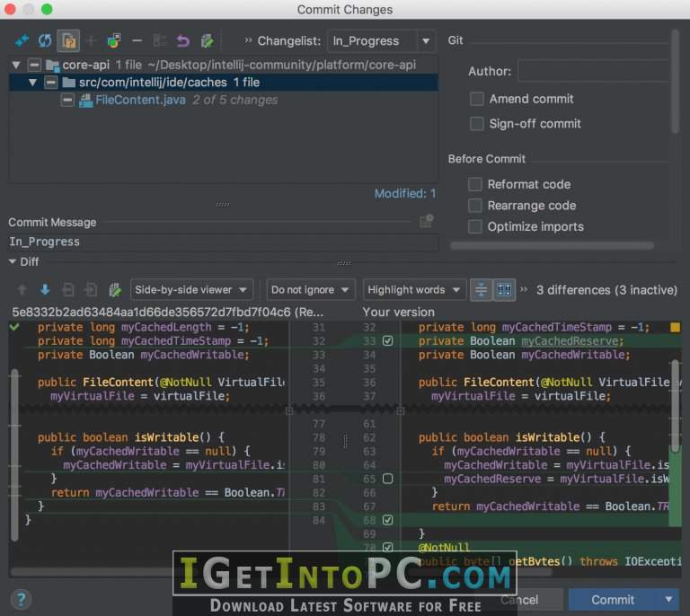The width and height of the screenshot is (690, 616).
Task: Uncheck the change checkbox at line 33
Action: point(388,340)
